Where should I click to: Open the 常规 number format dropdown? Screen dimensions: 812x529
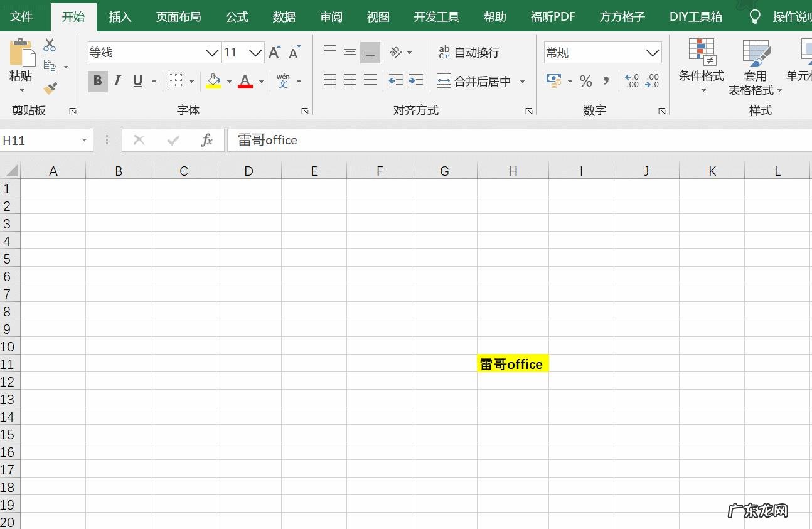(653, 52)
